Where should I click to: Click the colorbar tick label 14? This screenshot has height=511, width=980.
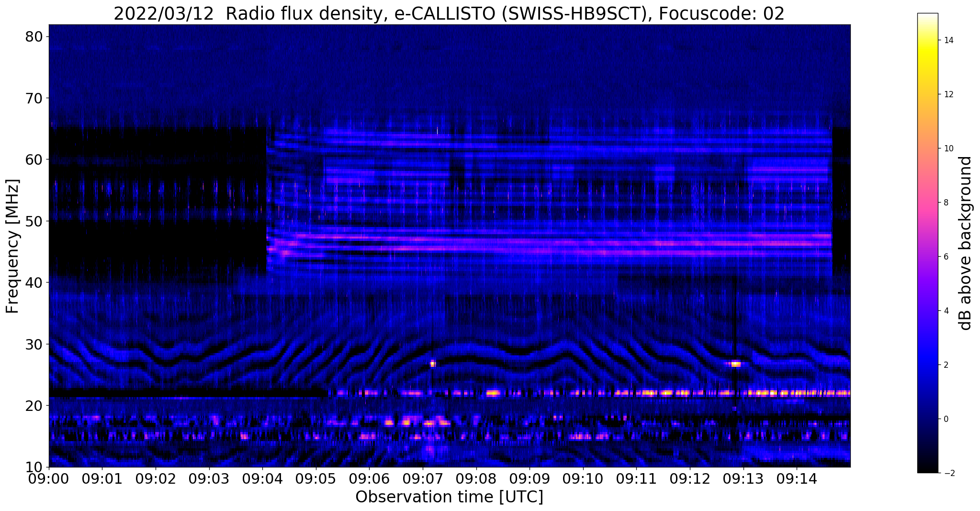point(948,40)
